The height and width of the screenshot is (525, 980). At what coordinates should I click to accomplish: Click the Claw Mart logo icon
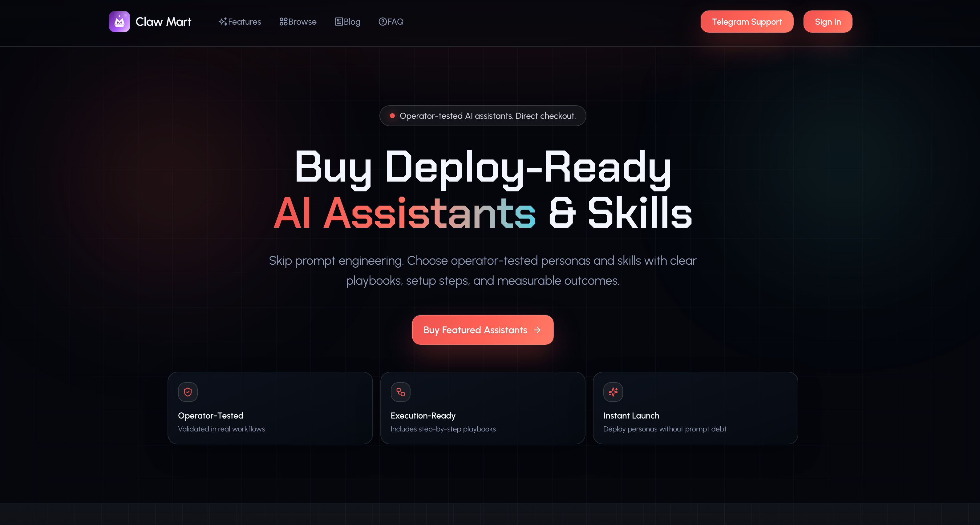coord(119,21)
